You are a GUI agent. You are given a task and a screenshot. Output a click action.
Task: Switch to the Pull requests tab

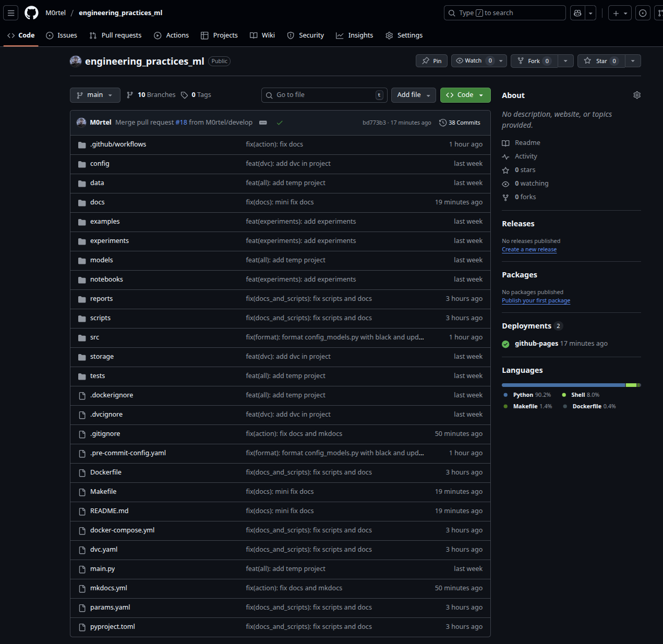(115, 35)
